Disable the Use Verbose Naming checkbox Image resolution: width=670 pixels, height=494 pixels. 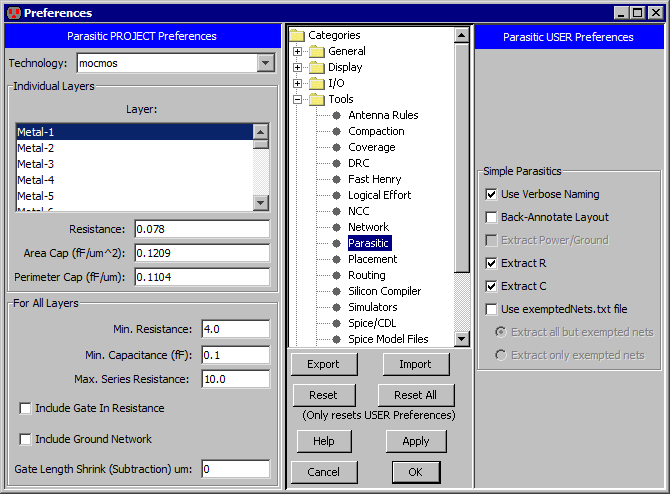coord(491,194)
